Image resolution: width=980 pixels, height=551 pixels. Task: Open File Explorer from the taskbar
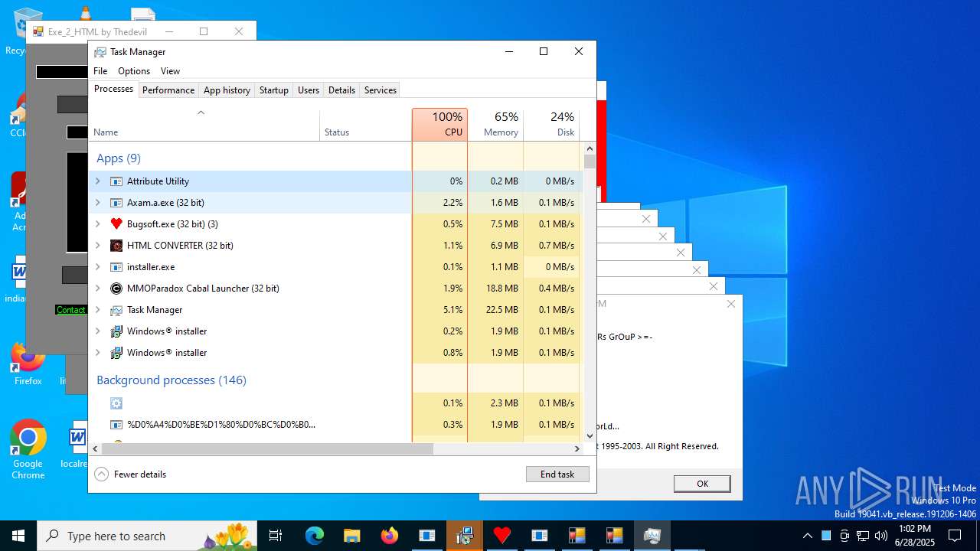point(352,536)
